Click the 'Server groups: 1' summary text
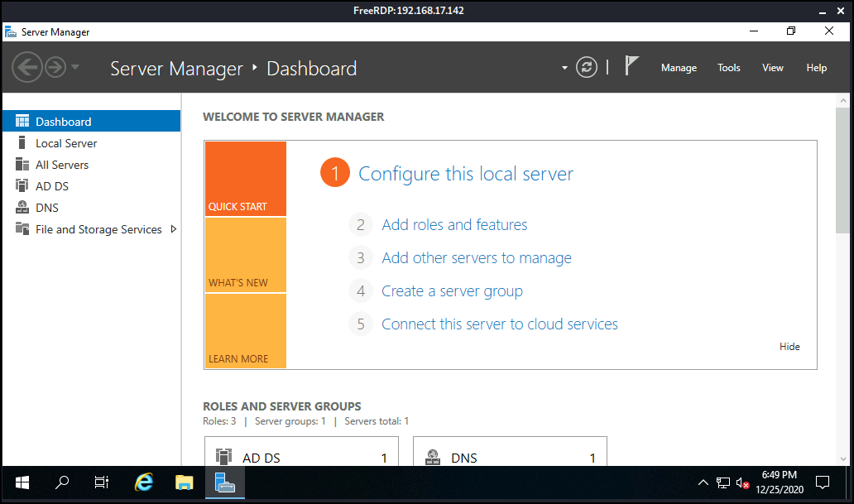The height and width of the screenshot is (504, 854). click(290, 421)
